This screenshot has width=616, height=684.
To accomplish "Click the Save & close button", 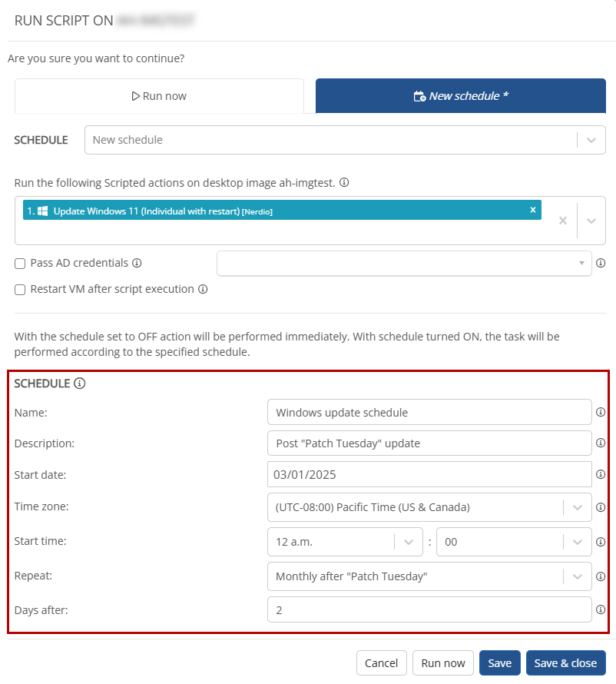I will 566,662.
